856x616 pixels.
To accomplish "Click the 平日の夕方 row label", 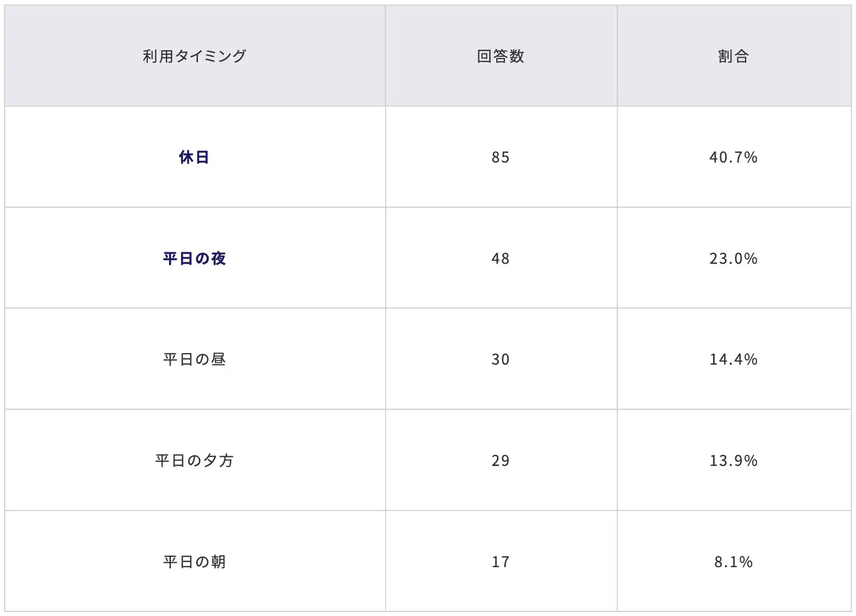I will coord(194,460).
